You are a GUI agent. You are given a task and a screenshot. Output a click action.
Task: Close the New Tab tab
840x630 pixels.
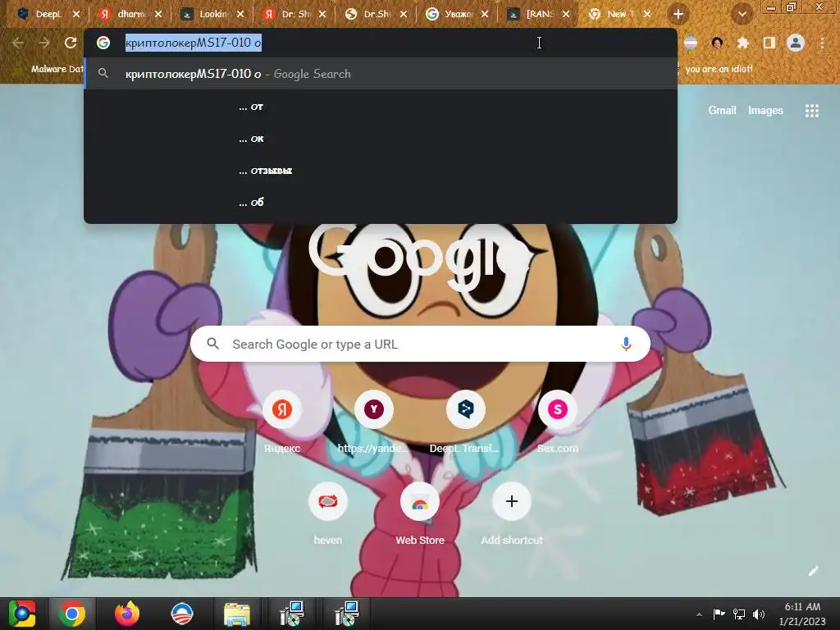point(647,15)
